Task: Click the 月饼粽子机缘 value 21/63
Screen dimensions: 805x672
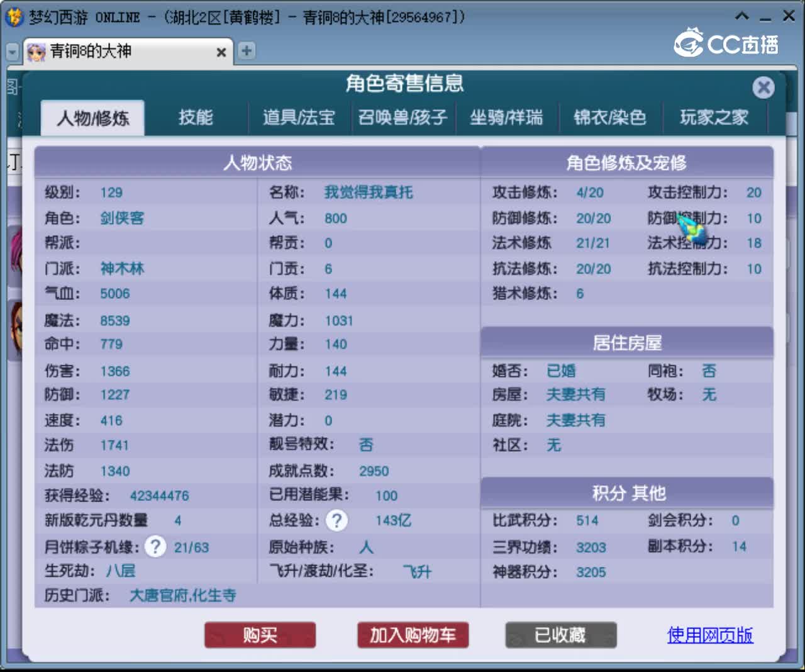Action: click(x=192, y=547)
